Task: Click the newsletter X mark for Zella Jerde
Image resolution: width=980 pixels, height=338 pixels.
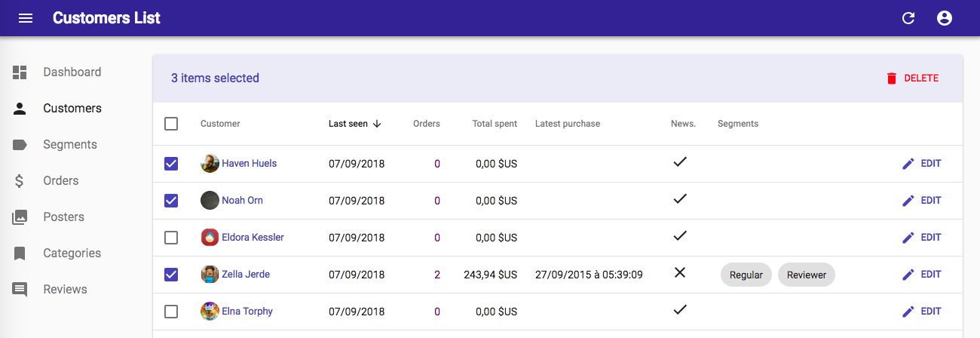Action: click(680, 272)
